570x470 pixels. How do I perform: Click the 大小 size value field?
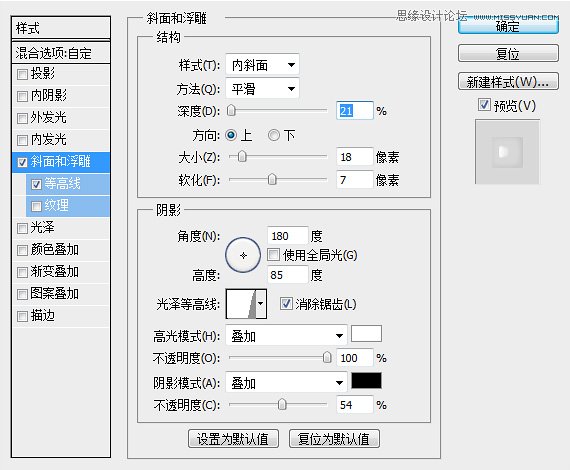[x=355, y=157]
